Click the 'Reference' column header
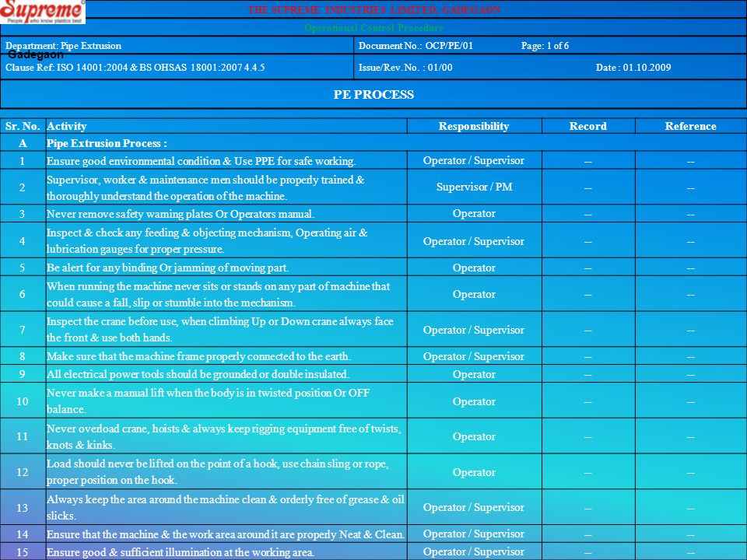 click(691, 126)
